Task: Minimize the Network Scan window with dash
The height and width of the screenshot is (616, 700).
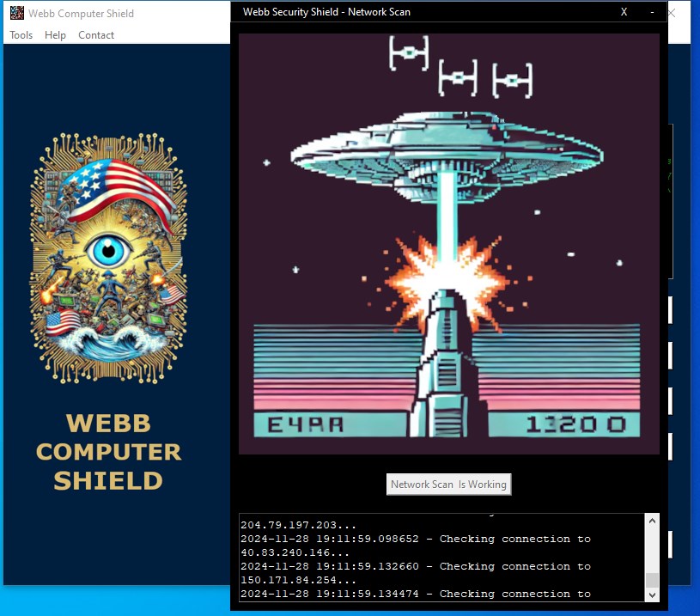Action: pyautogui.click(x=652, y=12)
